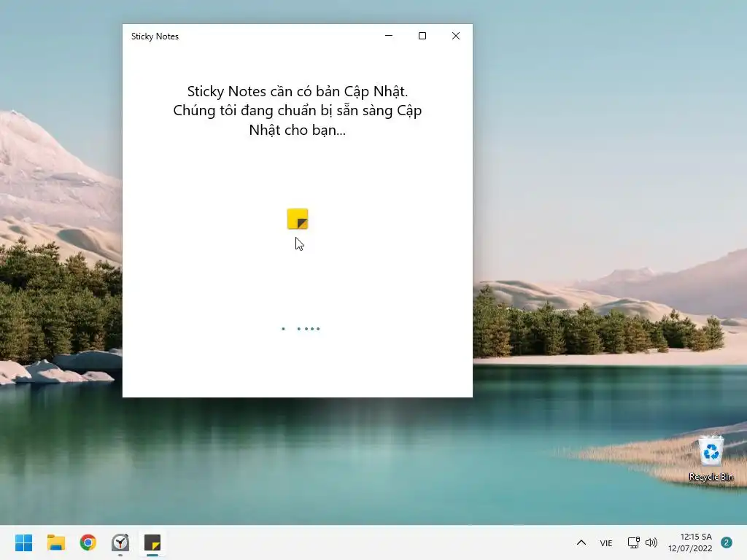The image size is (747, 560).
Task: Click the loading dots progress indicator
Action: coord(301,329)
